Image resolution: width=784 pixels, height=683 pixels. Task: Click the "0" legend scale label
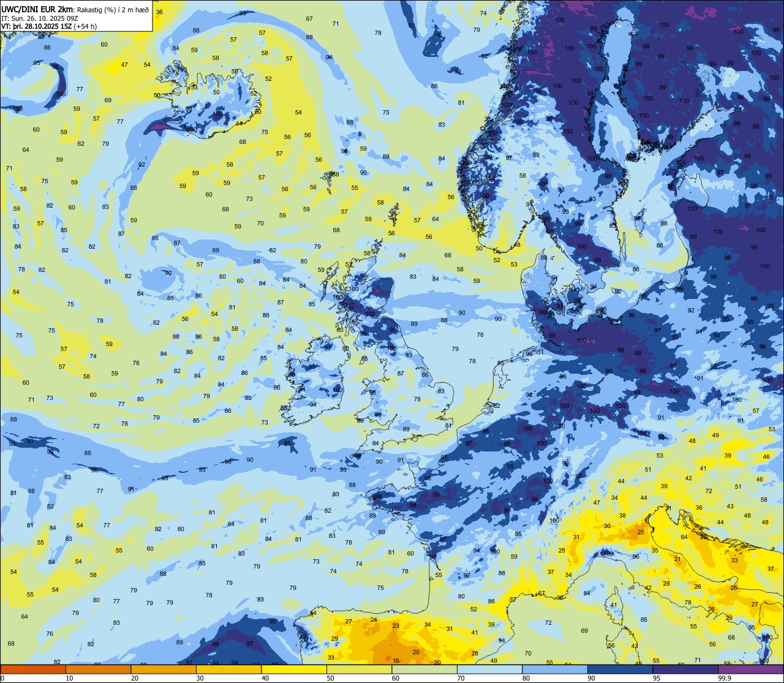(x=2, y=678)
